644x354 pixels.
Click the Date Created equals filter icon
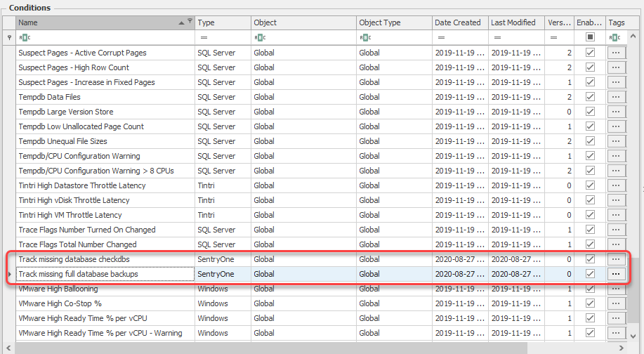click(440, 37)
